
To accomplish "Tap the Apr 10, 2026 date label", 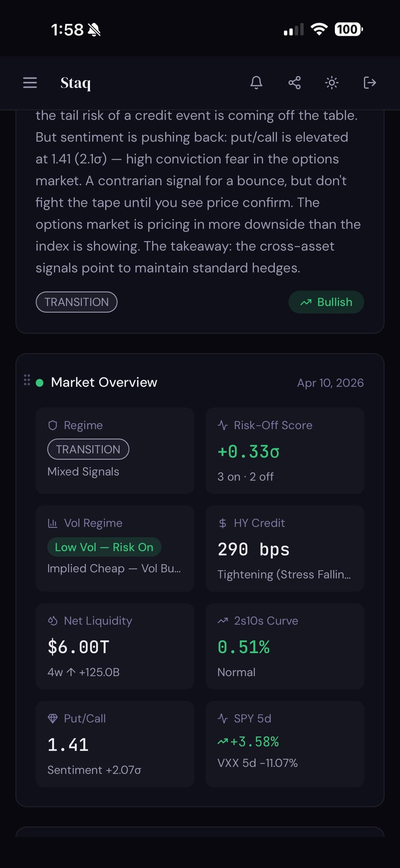I will click(x=330, y=383).
